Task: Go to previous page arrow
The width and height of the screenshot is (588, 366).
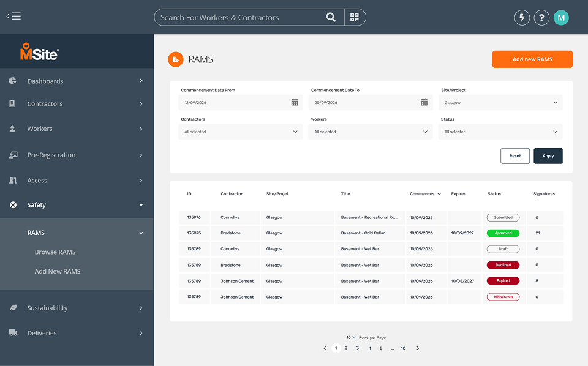Action: click(325, 348)
